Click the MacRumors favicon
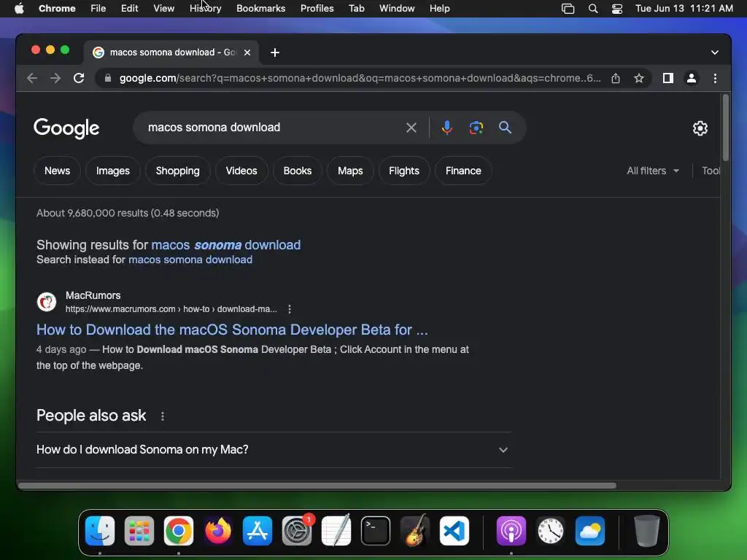Screen dimensions: 747x560 click(x=47, y=302)
